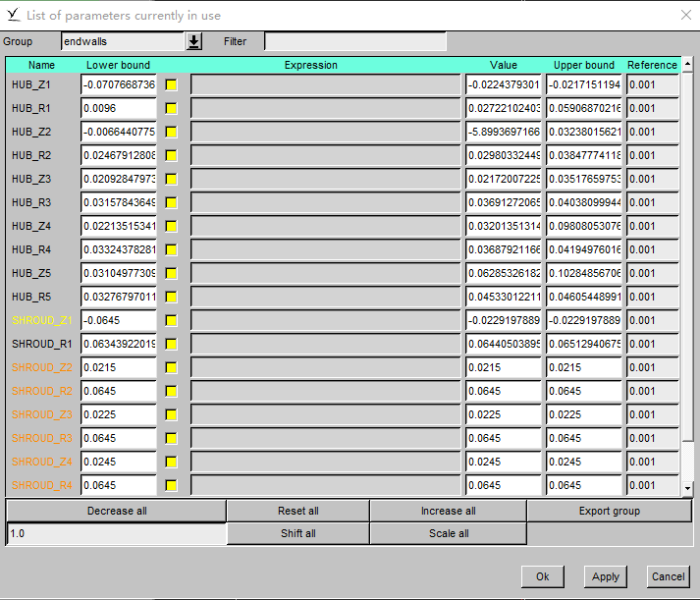
Task: Edit SHROUD_Z4 value 0.0245
Action: (504, 463)
